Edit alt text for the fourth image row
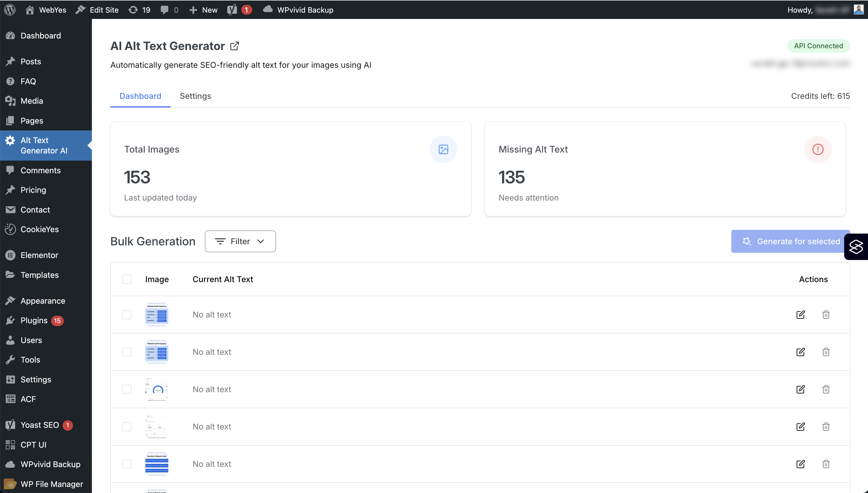Image resolution: width=868 pixels, height=493 pixels. 801,427
